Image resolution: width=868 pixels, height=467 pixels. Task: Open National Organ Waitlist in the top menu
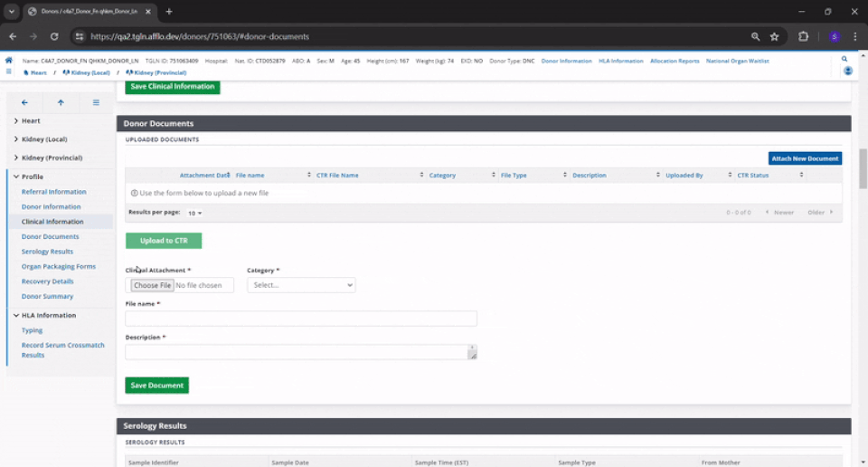click(739, 61)
